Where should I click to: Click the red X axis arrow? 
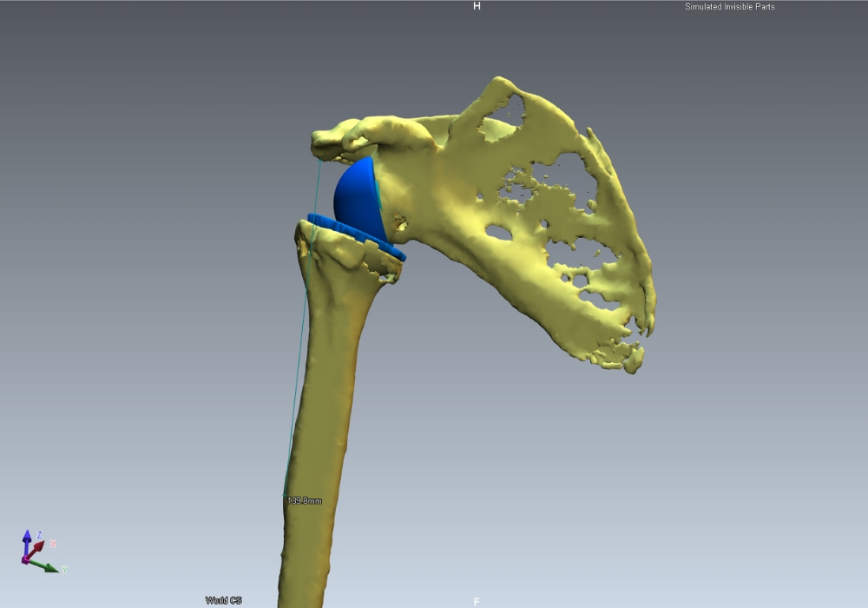39,548
